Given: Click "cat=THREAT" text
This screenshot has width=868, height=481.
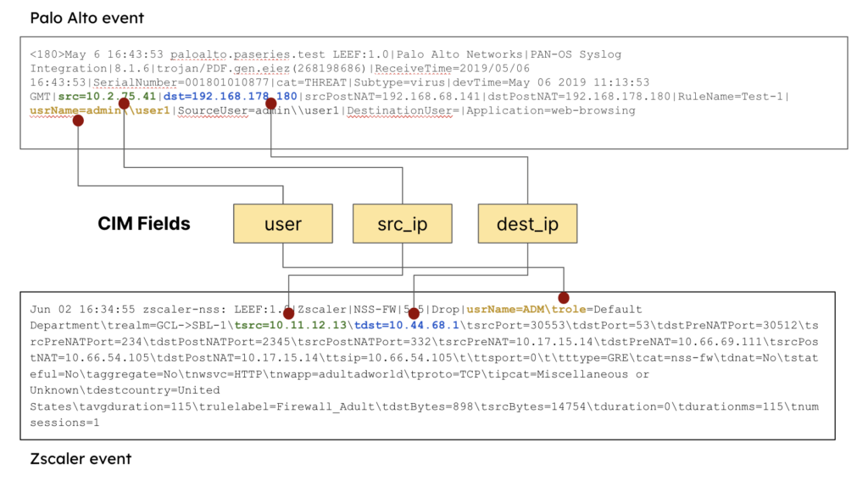Looking at the screenshot, I should click(311, 82).
